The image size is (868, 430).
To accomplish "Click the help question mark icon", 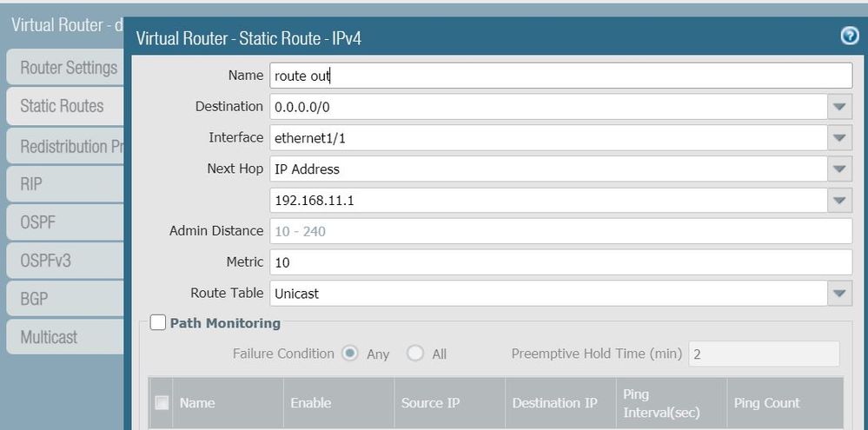I will (x=850, y=36).
